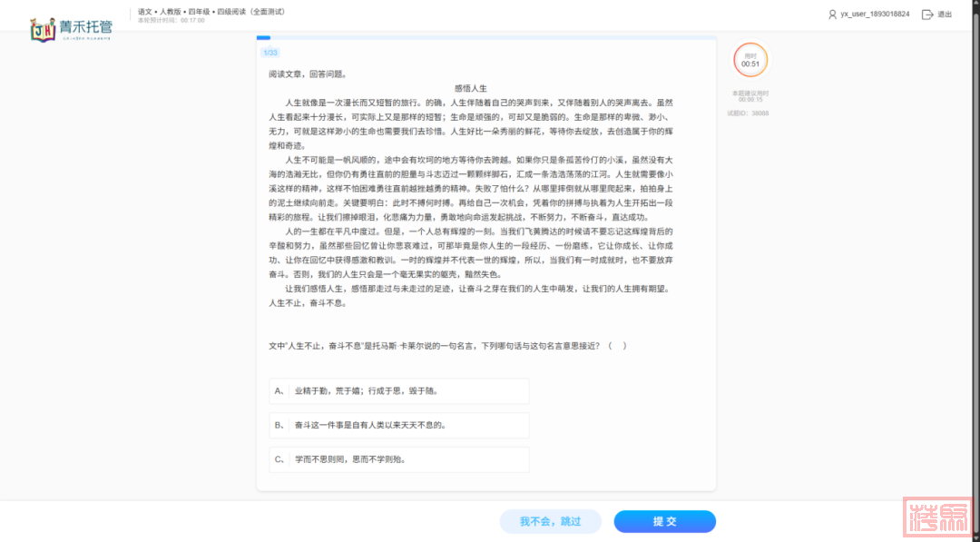Click the 本题建议用时 suggested time text
This screenshot has height=542, width=980.
pyautogui.click(x=750, y=95)
